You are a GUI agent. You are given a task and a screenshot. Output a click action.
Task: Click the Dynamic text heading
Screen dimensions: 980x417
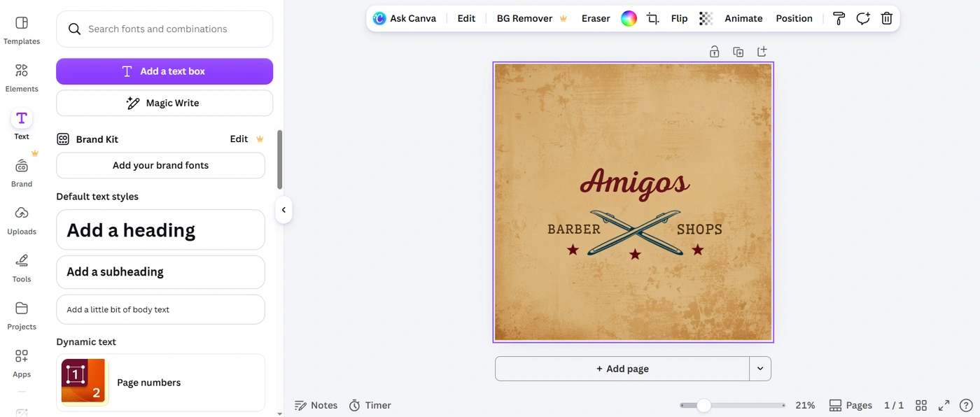(86, 342)
